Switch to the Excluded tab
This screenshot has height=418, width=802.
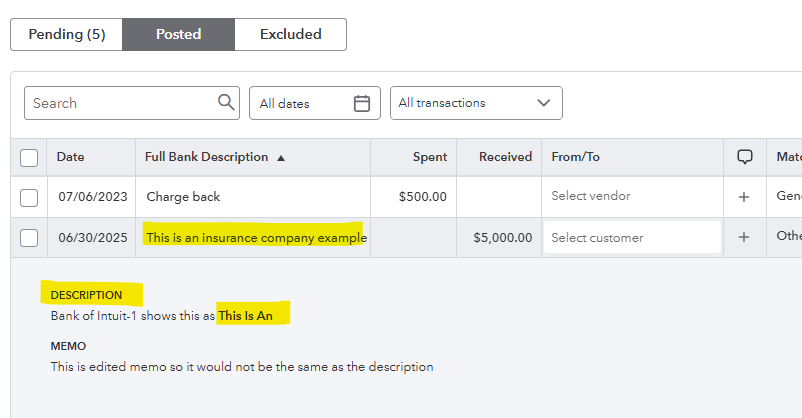point(290,34)
